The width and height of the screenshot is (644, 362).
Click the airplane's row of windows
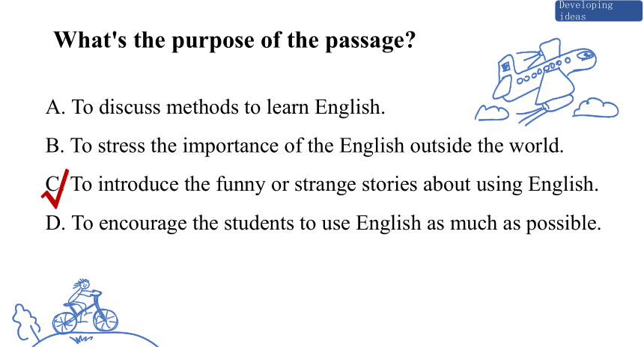[543, 70]
